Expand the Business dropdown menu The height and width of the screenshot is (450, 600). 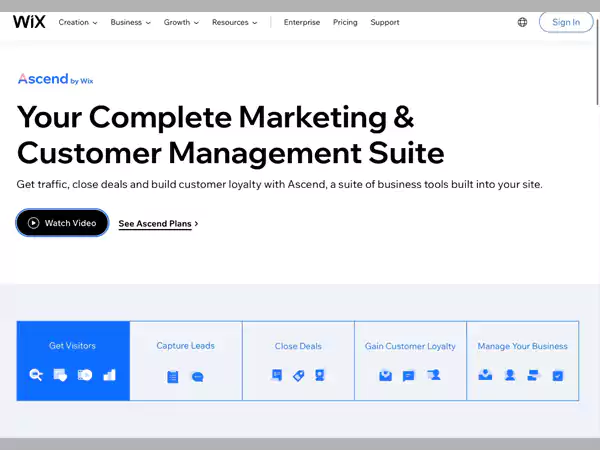coord(130,22)
